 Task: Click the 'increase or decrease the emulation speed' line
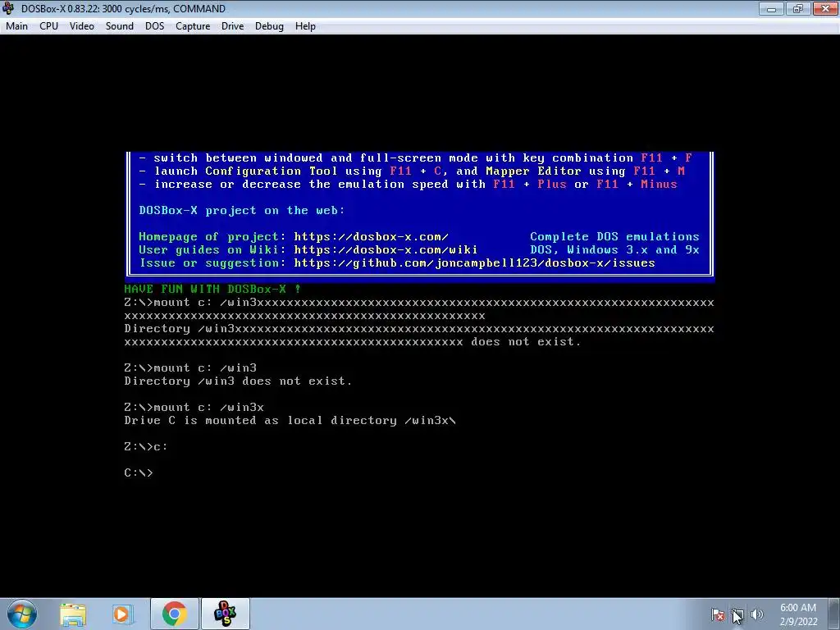click(x=408, y=185)
